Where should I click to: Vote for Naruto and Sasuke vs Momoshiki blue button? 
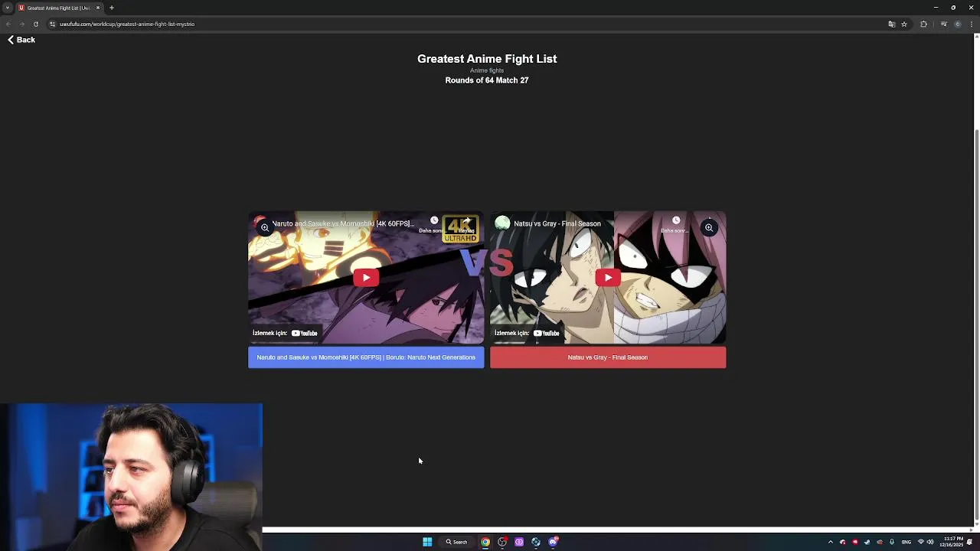(x=366, y=357)
